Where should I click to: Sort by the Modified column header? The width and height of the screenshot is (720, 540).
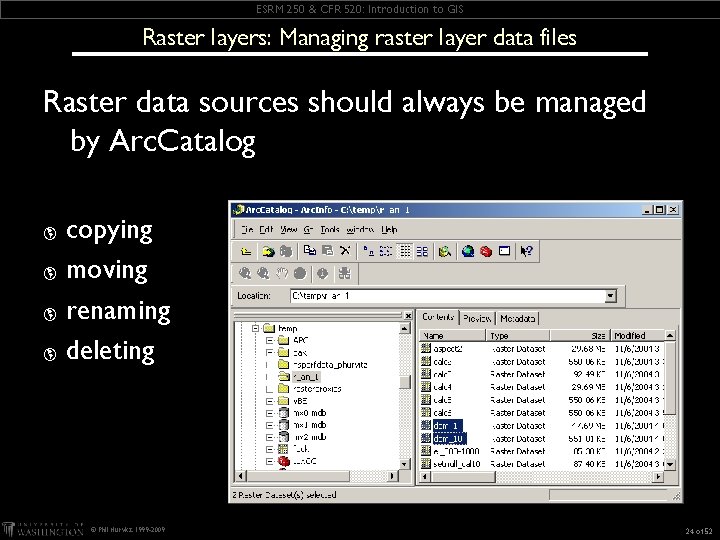(638, 336)
